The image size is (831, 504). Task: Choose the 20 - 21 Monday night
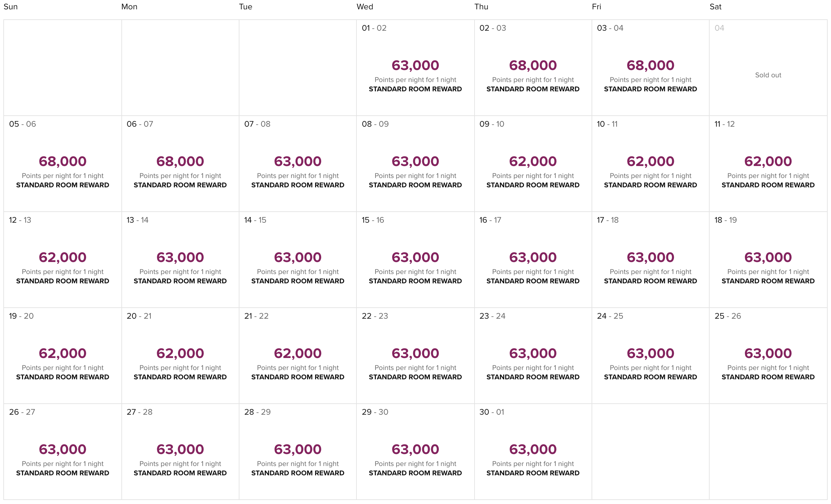pos(180,355)
